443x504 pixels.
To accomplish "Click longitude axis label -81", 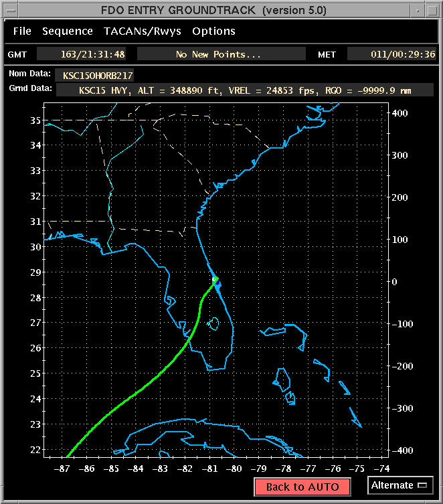I will 209,469.
